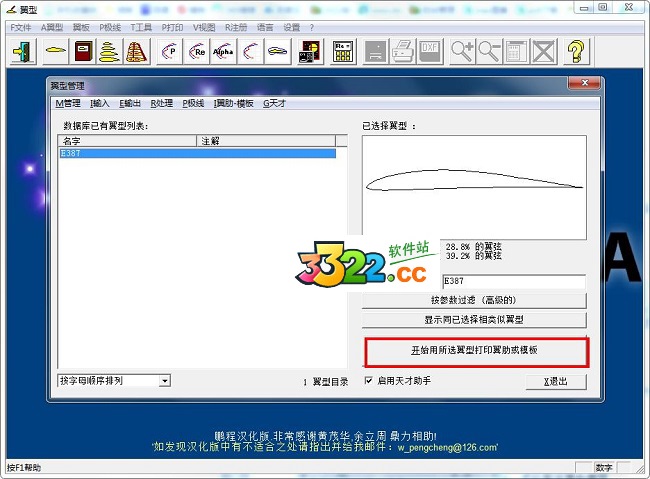Open the main window P极线 menu
Image resolution: width=650 pixels, height=479 pixels.
coord(110,27)
